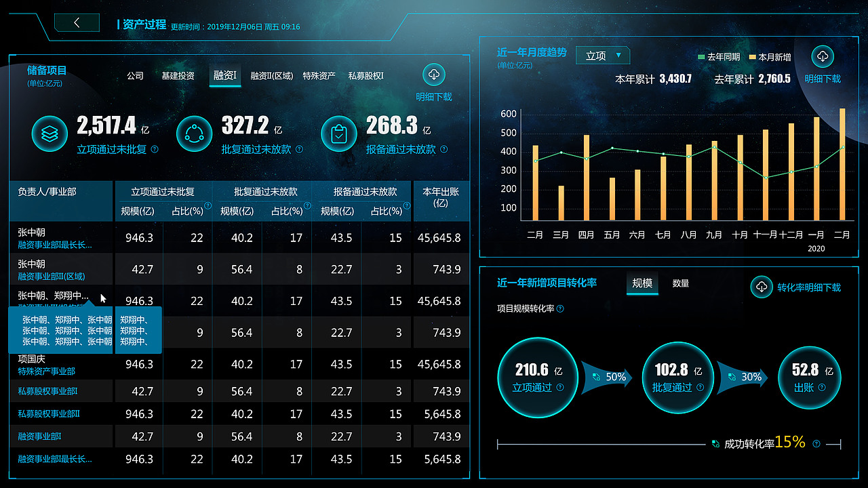Select the 融资I tab
The image size is (868, 488).
coord(224,76)
